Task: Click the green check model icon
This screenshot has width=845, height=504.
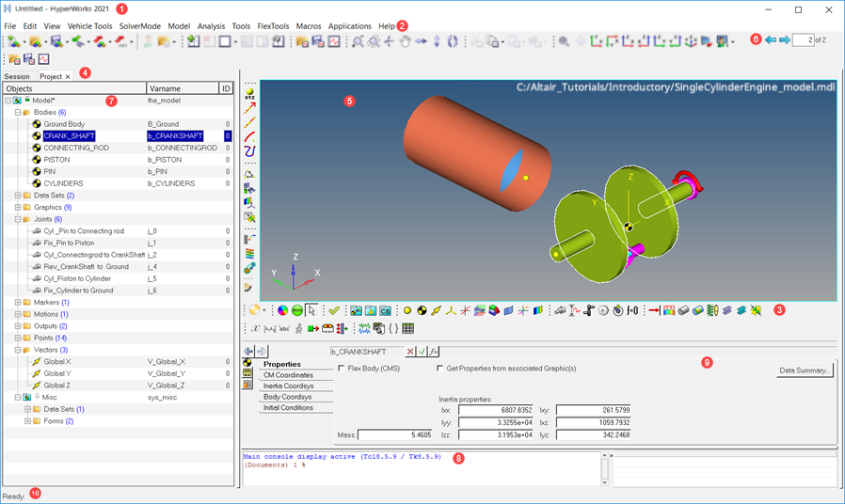Action: pos(333,310)
